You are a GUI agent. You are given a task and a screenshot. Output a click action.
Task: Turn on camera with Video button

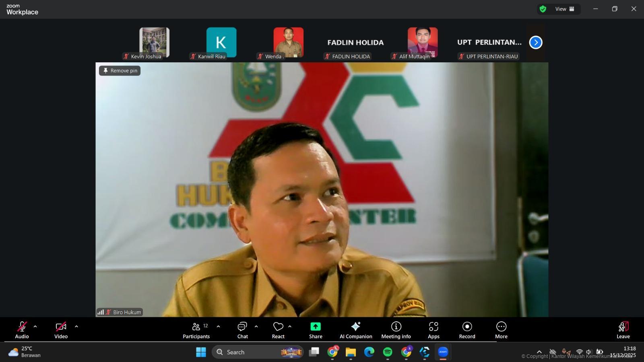(61, 330)
